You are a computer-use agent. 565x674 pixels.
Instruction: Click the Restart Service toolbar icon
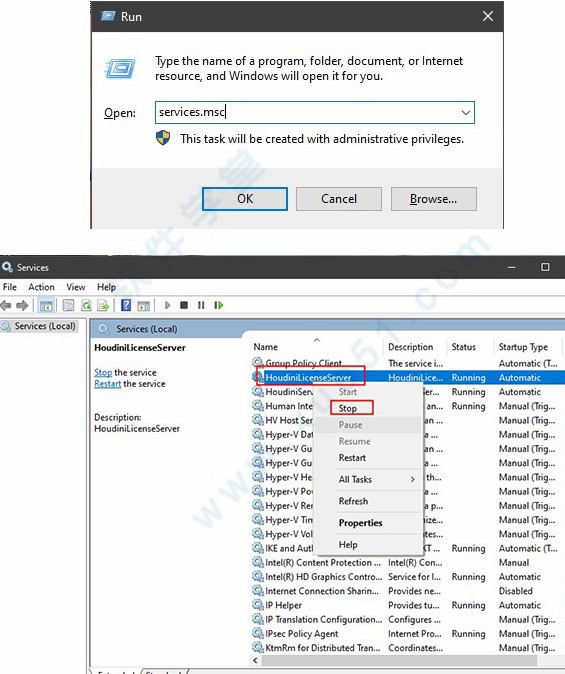218,305
